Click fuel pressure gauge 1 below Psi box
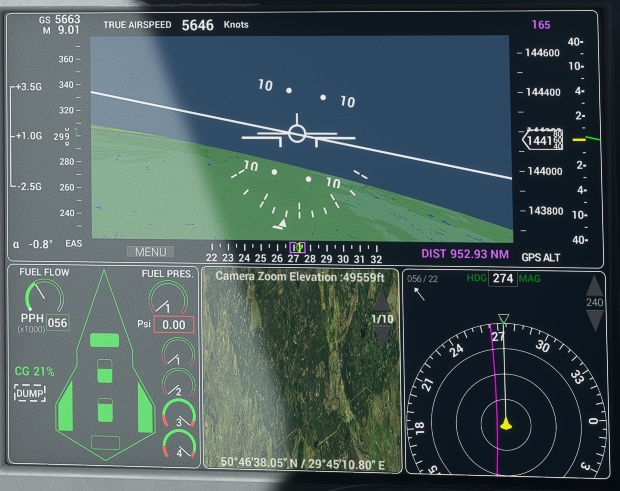Screen dimensions: 620x491 178,352
